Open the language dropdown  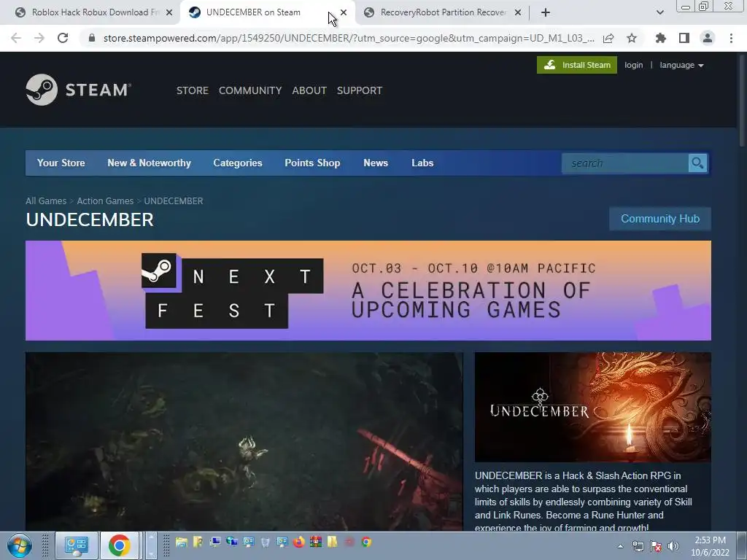[682, 65]
